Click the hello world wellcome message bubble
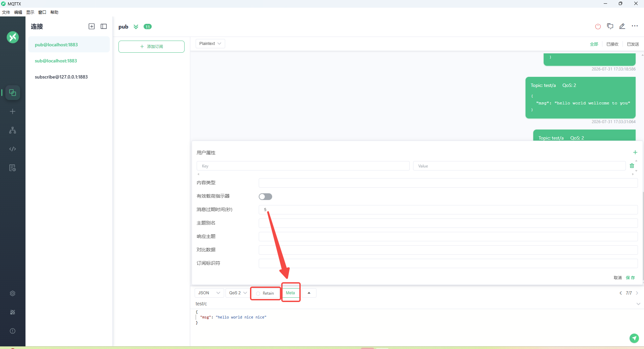644x349 pixels. point(581,98)
